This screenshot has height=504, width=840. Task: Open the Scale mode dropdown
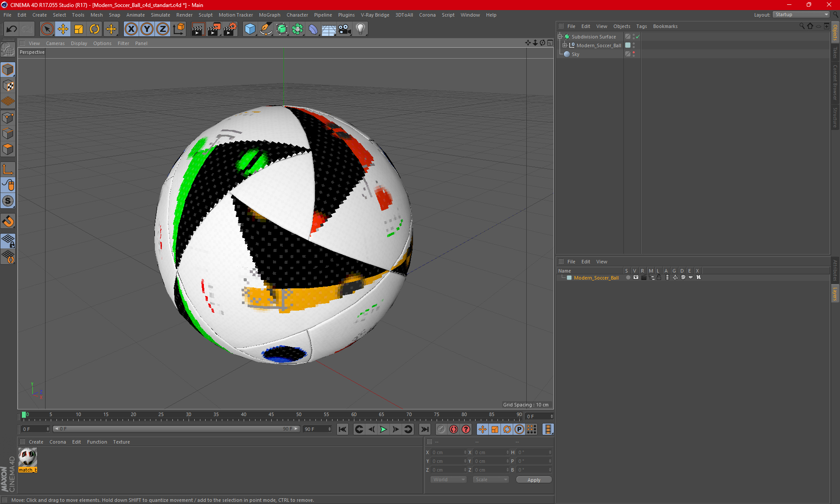[x=491, y=479]
